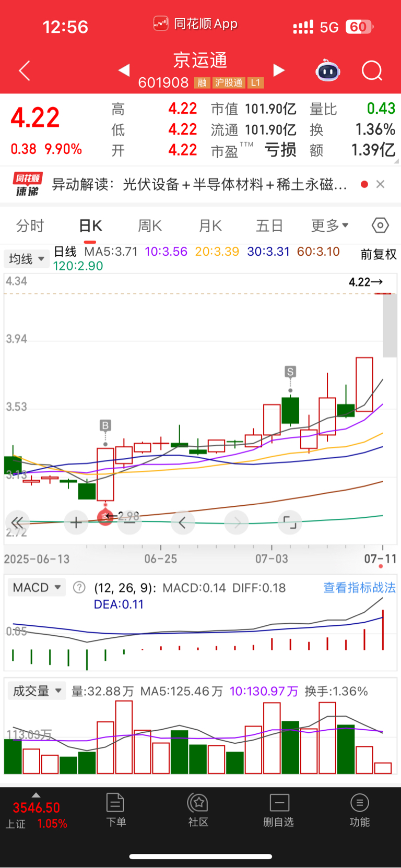Tap the 上证 3546.50 index value
This screenshot has height=868, width=401.
tap(37, 808)
